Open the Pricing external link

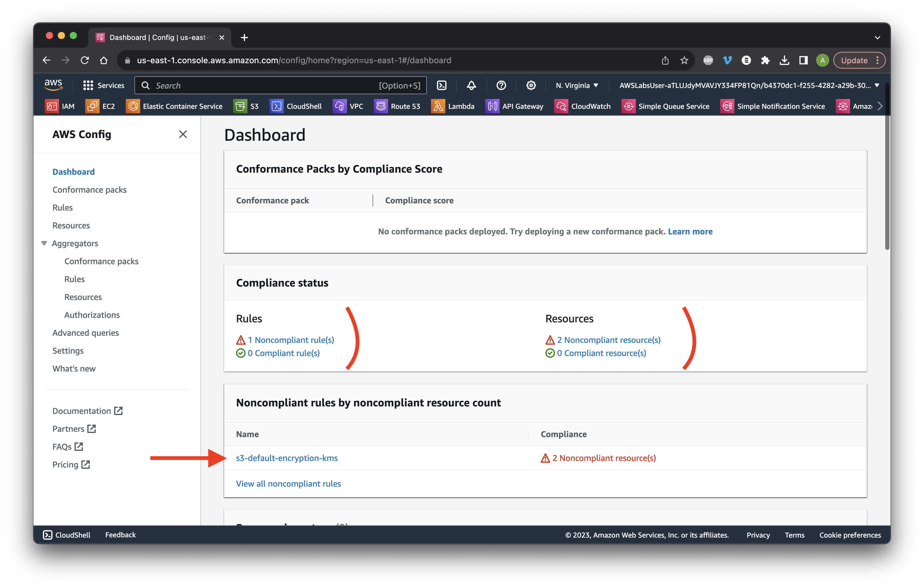pyautogui.click(x=71, y=465)
